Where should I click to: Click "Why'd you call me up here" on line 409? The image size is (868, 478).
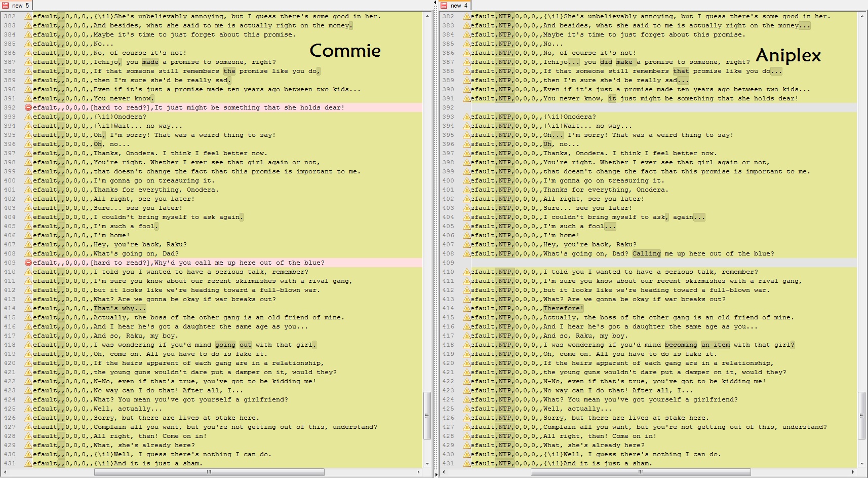(x=205, y=263)
